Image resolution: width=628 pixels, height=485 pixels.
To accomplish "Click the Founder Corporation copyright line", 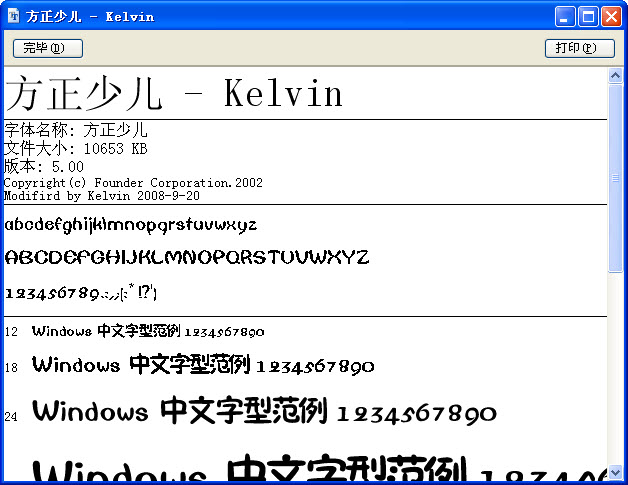I will pos(133,183).
